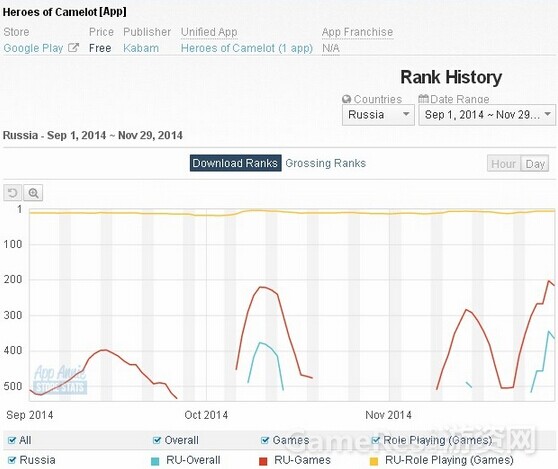Open the Kabam publisher link
Screen dimensions: 558x469
(141, 48)
